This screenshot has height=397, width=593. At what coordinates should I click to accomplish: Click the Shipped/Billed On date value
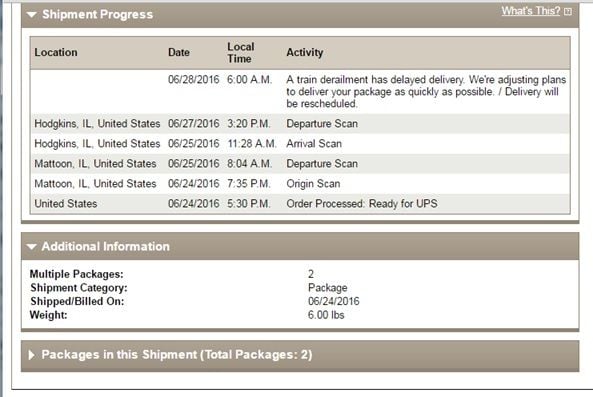[x=334, y=301]
